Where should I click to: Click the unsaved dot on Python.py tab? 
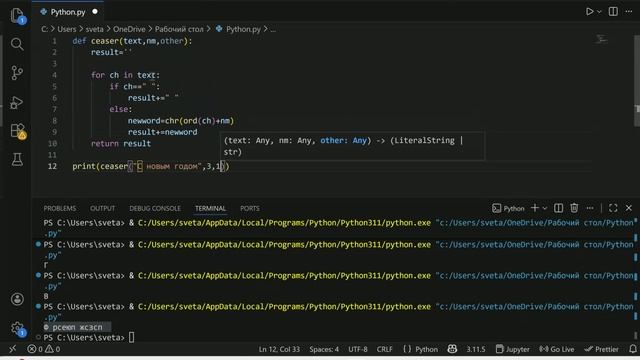point(95,12)
